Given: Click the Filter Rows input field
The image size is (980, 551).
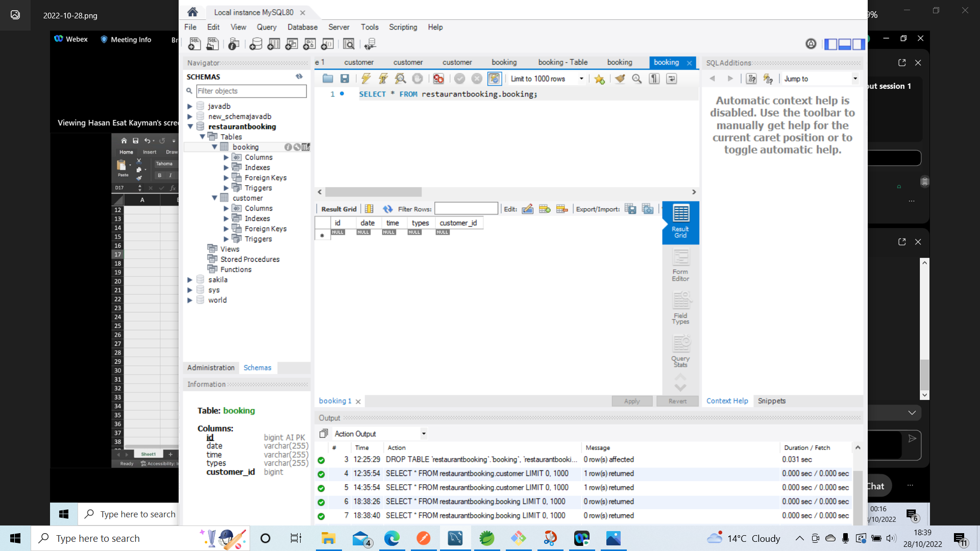Looking at the screenshot, I should click(x=466, y=209).
